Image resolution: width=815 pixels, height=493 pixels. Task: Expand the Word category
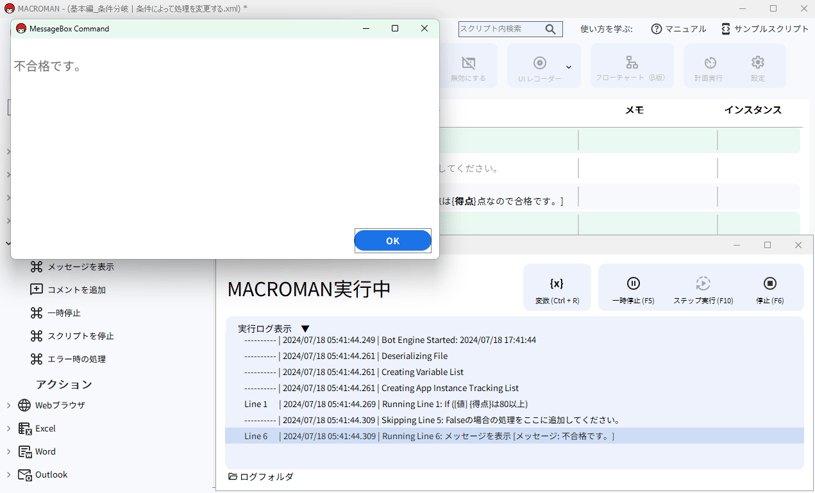(8, 451)
